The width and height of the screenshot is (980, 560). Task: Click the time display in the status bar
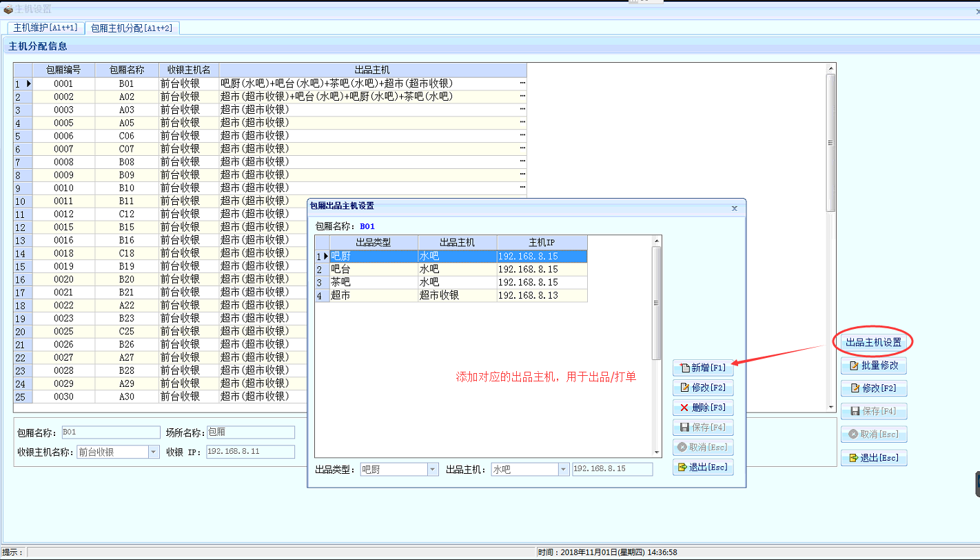click(x=608, y=552)
